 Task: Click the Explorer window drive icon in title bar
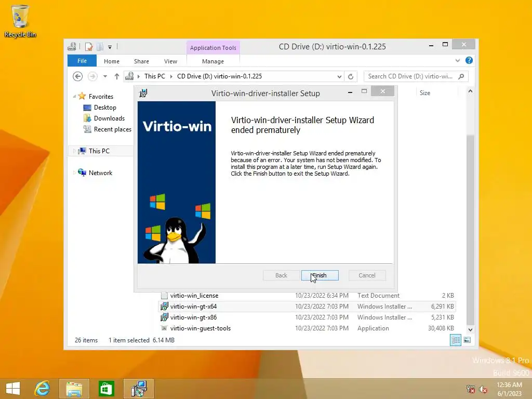(72, 46)
